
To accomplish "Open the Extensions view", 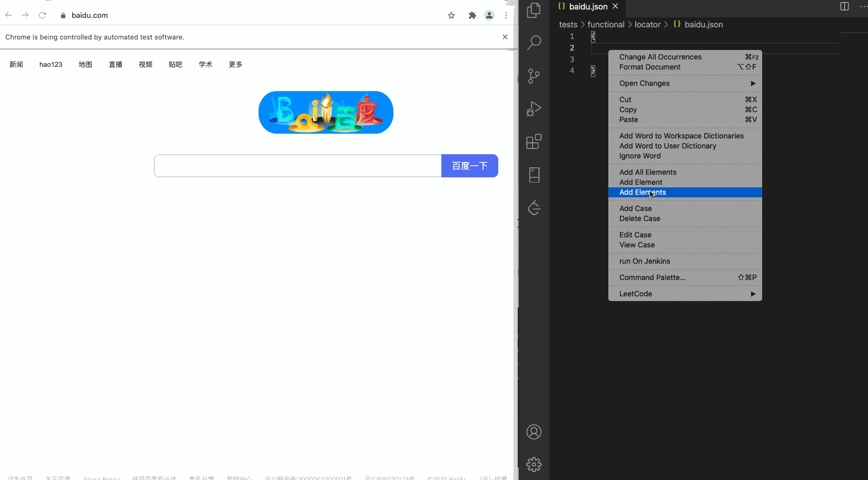I will click(x=534, y=142).
